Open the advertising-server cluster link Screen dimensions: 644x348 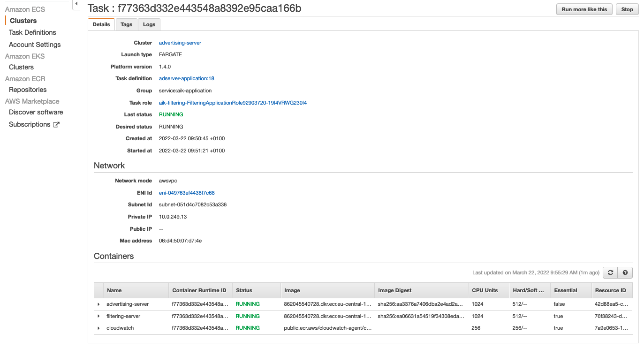pos(180,43)
